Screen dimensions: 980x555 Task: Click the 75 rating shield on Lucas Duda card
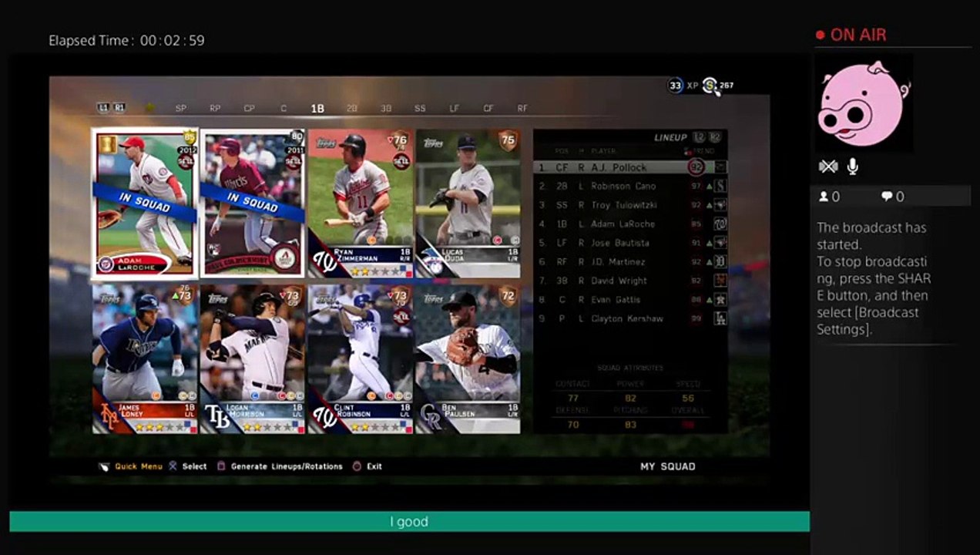point(507,140)
